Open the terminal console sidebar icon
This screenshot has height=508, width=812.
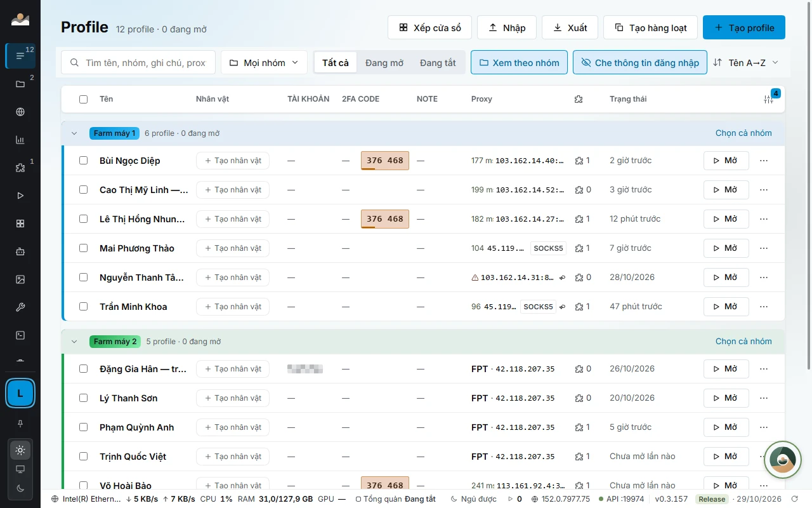tap(20, 335)
